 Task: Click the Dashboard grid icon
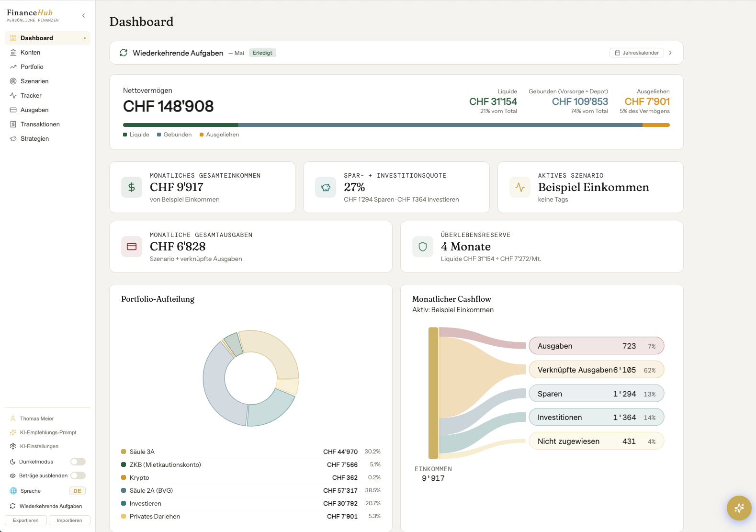pyautogui.click(x=13, y=38)
